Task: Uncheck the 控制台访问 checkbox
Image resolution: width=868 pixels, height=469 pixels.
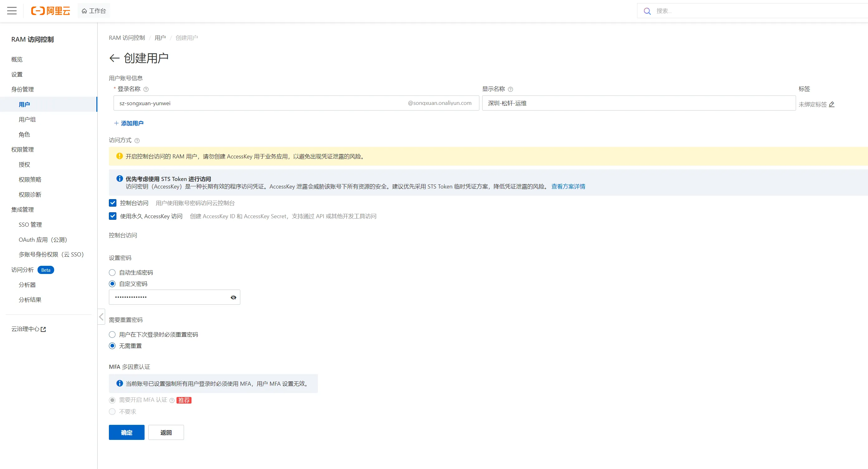Action: pyautogui.click(x=113, y=203)
